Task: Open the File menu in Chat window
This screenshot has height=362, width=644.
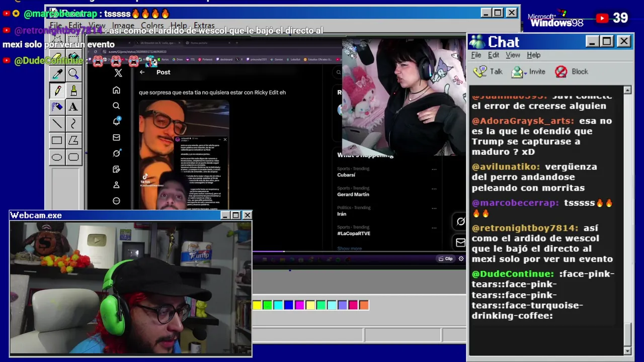Action: point(476,55)
